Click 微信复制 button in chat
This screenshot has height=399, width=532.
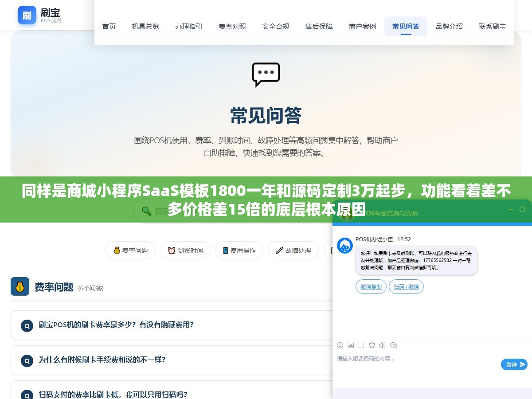[371, 287]
